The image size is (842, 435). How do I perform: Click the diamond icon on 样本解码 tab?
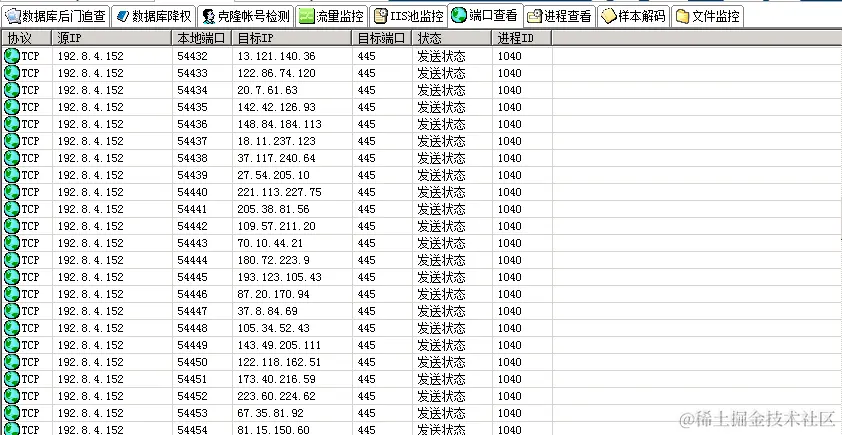pyautogui.click(x=608, y=17)
